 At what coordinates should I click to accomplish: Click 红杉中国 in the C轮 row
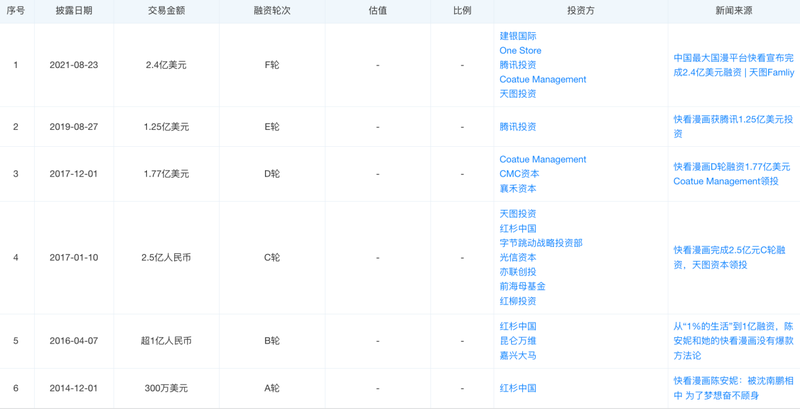click(518, 228)
